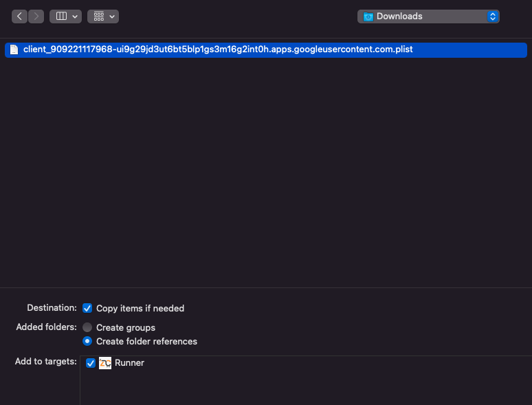The image size is (532, 405).
Task: Toggle the Runner target checkbox
Action: click(x=91, y=363)
